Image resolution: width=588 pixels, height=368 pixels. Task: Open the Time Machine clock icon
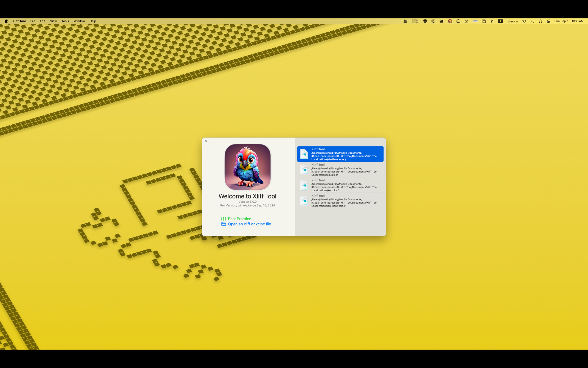[466, 21]
